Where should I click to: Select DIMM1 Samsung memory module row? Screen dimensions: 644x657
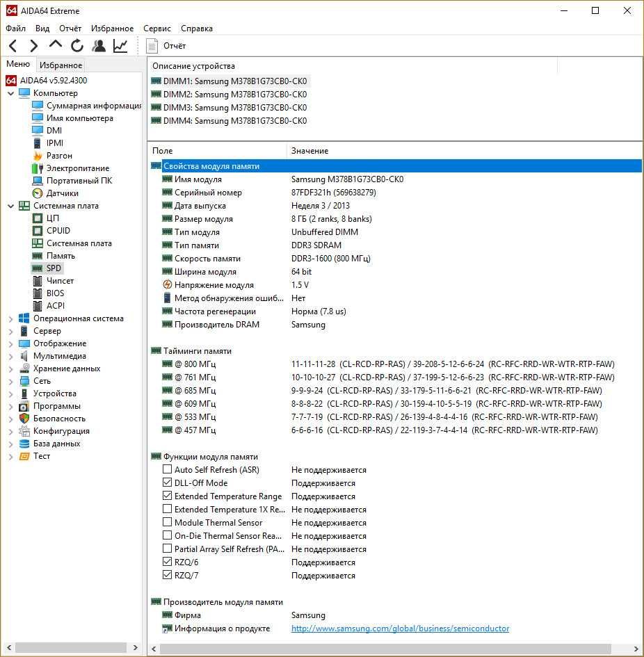point(235,81)
